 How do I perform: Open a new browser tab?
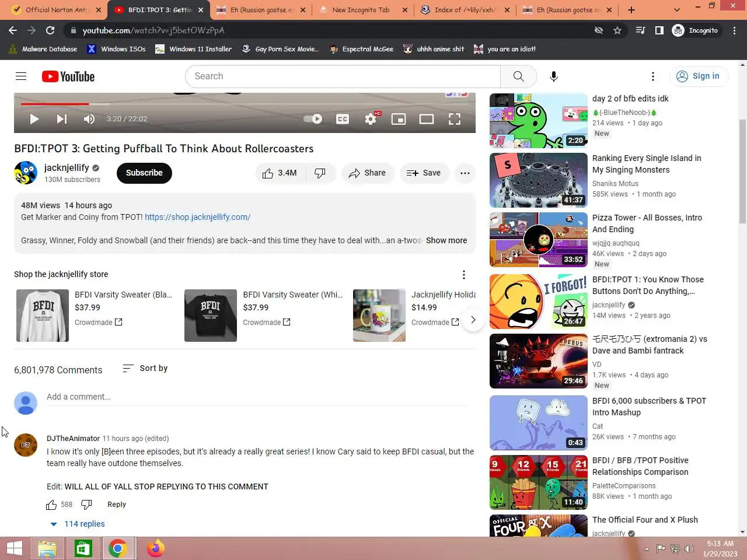click(x=631, y=10)
